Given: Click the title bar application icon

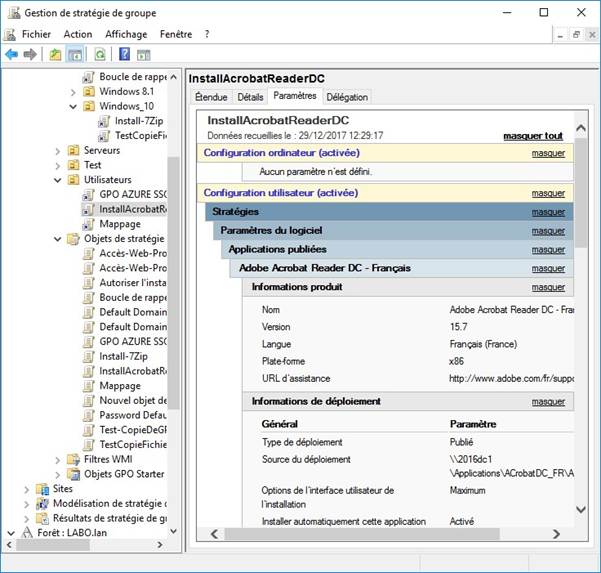Looking at the screenshot, I should 15,13.
